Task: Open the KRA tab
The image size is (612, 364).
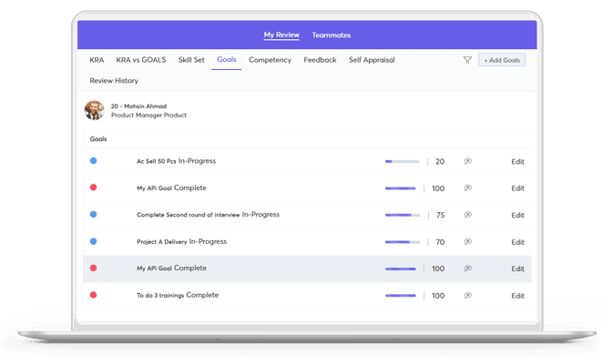Action: point(97,60)
